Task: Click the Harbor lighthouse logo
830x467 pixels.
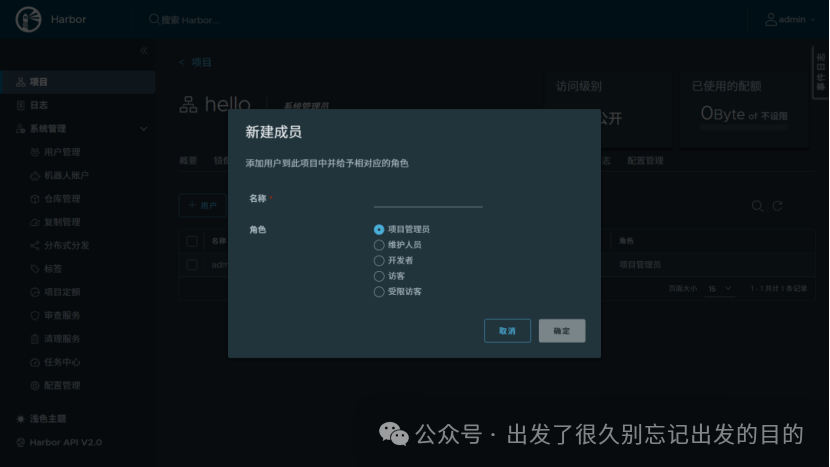Action: [29, 20]
